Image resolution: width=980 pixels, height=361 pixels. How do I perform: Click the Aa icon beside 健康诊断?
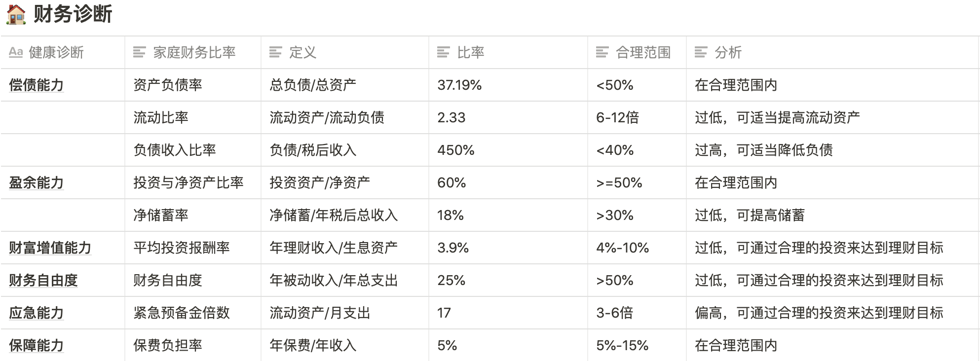click(16, 52)
